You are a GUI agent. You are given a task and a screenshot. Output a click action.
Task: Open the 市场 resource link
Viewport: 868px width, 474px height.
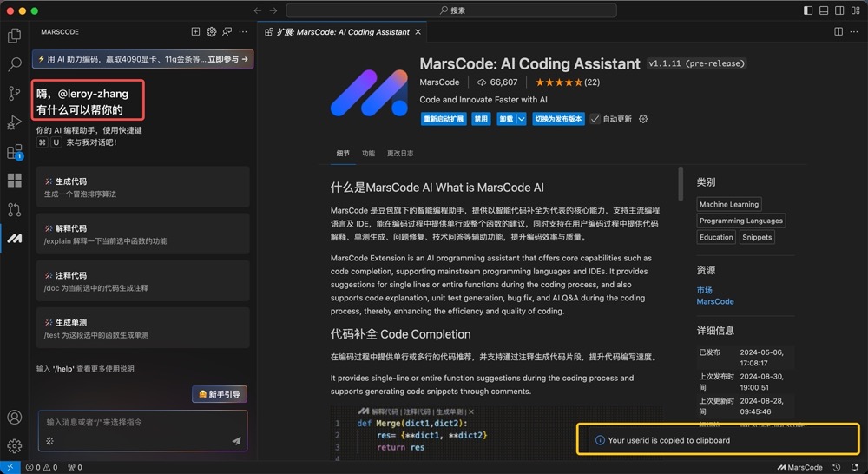coord(704,290)
